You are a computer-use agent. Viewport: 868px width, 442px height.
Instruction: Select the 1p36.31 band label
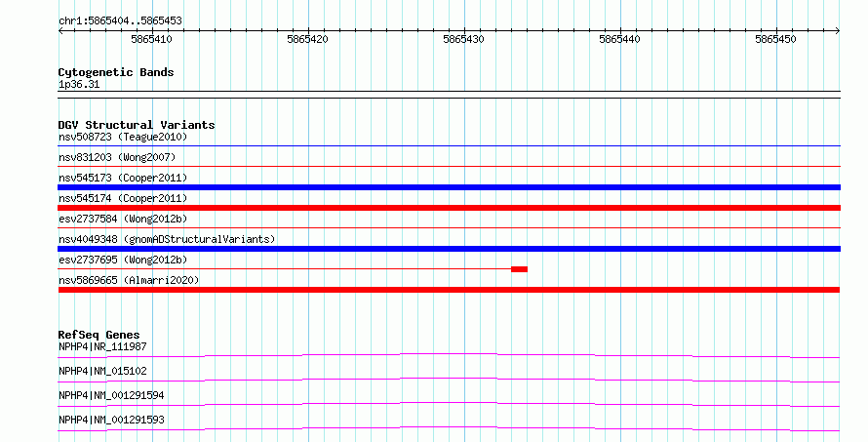pos(79,84)
